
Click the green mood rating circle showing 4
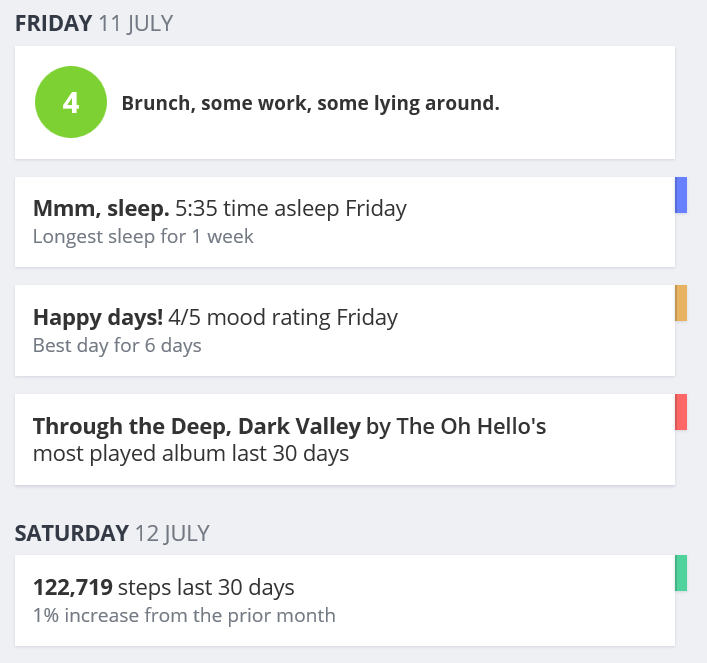tap(71, 102)
